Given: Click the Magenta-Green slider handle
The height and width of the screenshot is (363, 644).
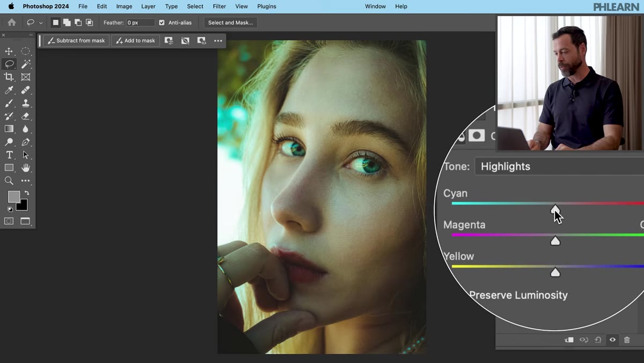Looking at the screenshot, I should point(555,241).
